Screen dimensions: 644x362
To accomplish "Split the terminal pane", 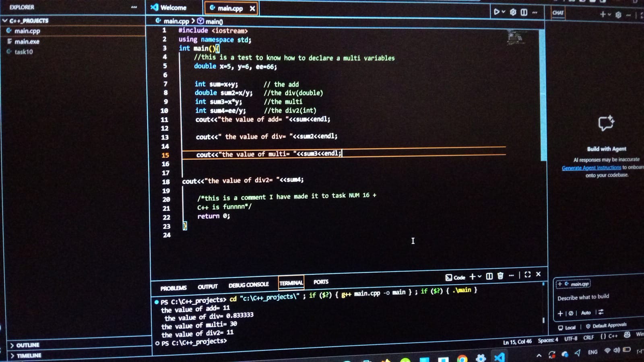I will tap(489, 276).
